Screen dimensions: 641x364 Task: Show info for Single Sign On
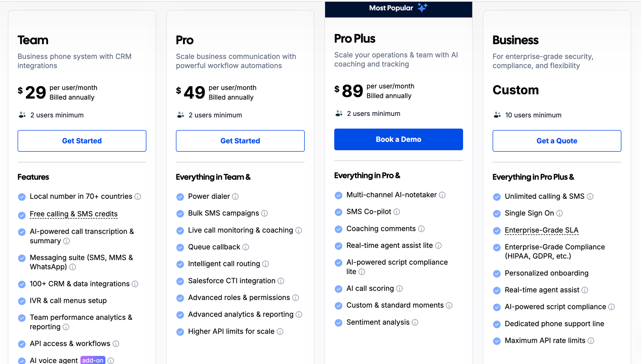[559, 213]
